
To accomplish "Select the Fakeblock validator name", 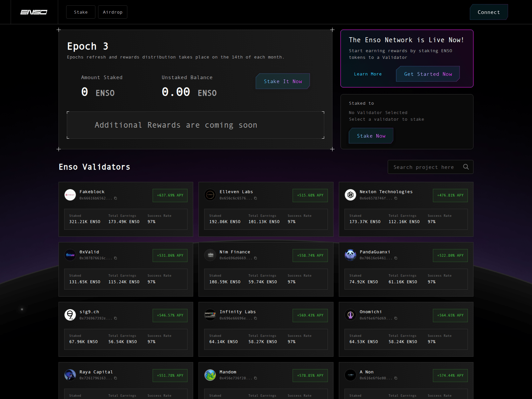I will (92, 192).
